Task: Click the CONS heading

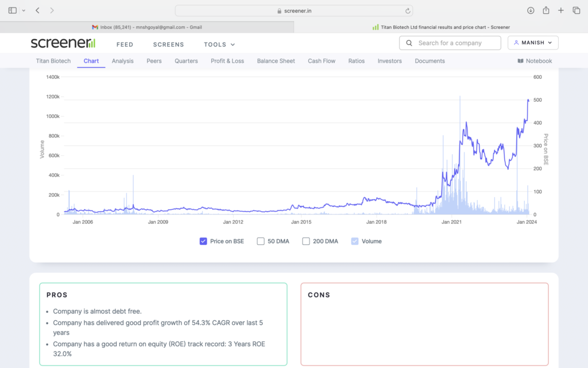Action: (319, 295)
